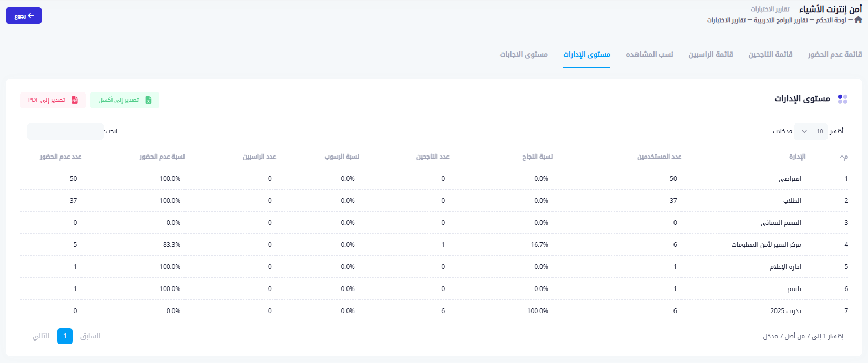Click the home icon in breadcrumb

(858, 20)
